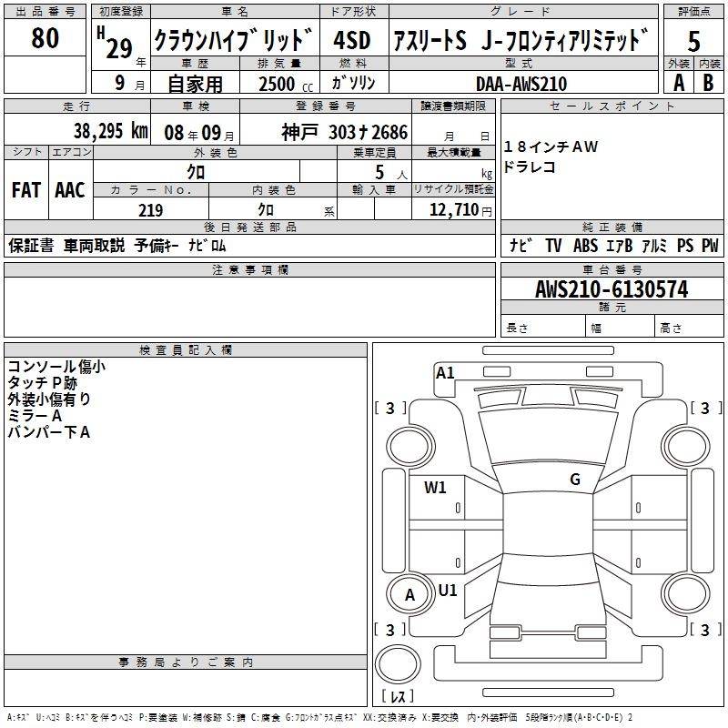Click lot number 80

(x=45, y=37)
